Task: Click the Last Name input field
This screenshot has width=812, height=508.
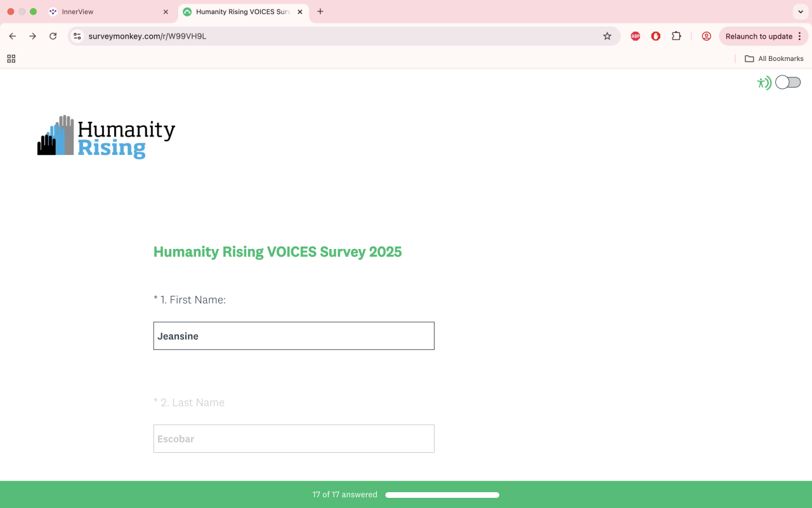Action: (x=294, y=439)
